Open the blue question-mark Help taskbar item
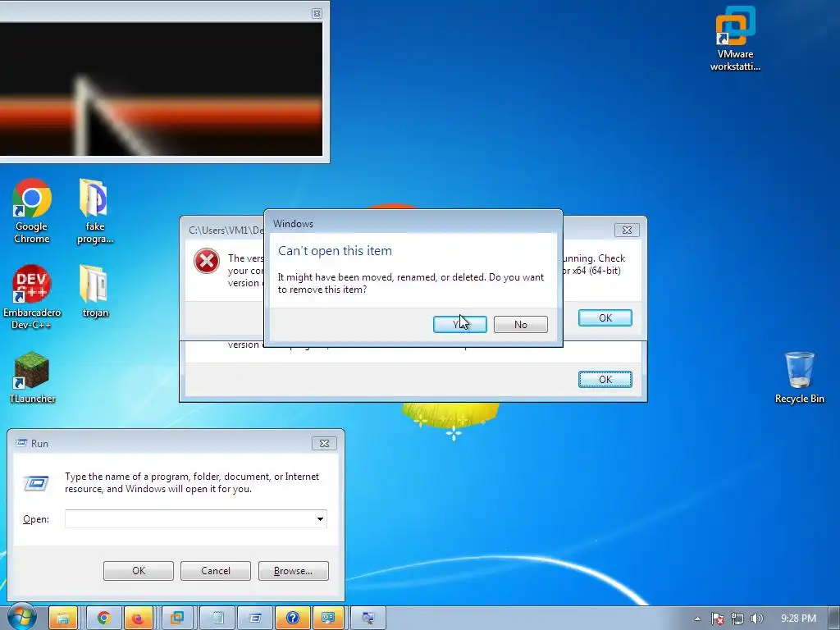This screenshot has height=630, width=840. pyautogui.click(x=293, y=619)
